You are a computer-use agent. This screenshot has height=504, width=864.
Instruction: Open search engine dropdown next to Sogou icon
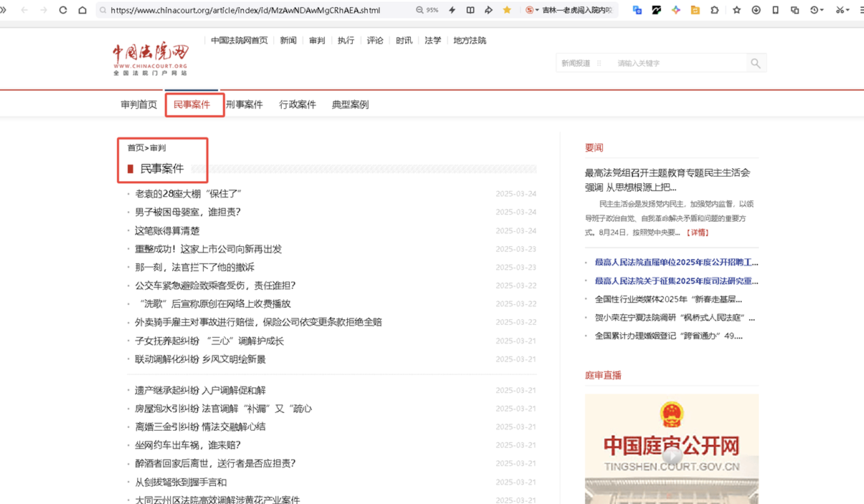click(x=537, y=10)
